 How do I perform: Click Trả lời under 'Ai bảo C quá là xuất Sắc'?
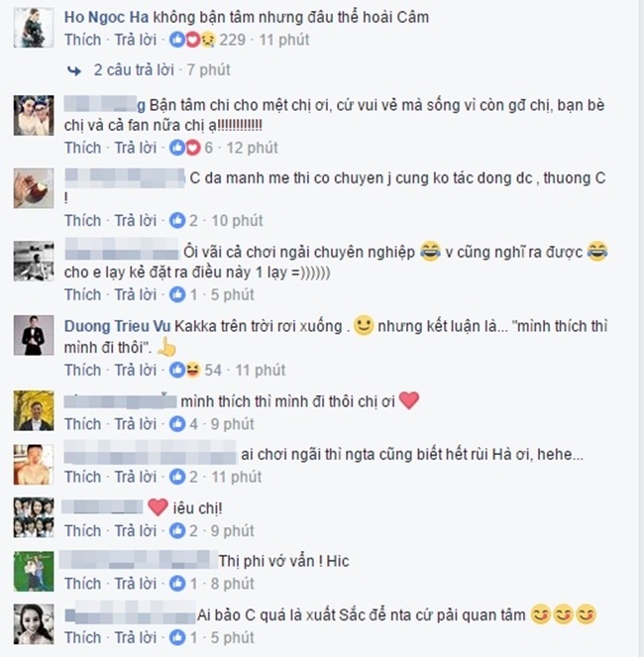136,638
